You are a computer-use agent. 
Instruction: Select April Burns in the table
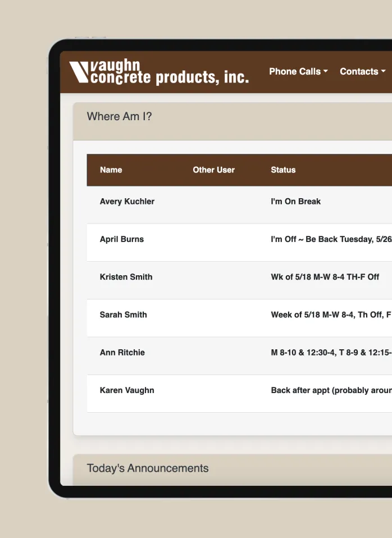point(122,239)
